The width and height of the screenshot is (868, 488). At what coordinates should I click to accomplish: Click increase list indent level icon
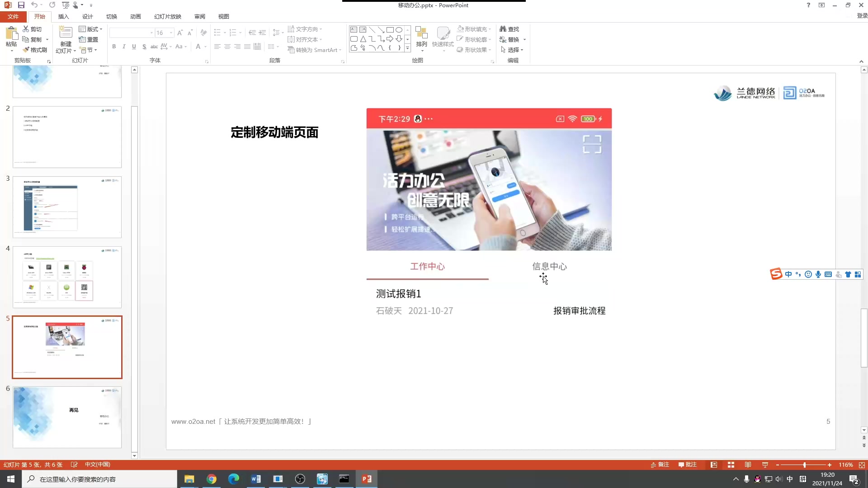[x=262, y=33]
